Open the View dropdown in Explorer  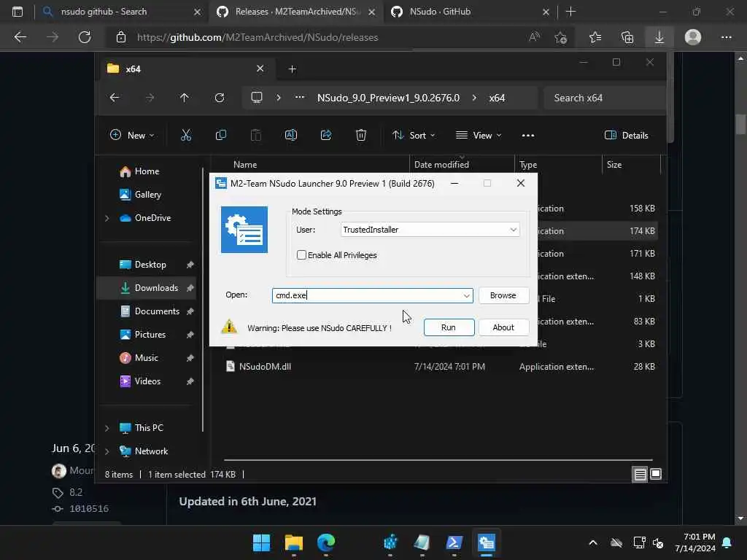(x=479, y=135)
